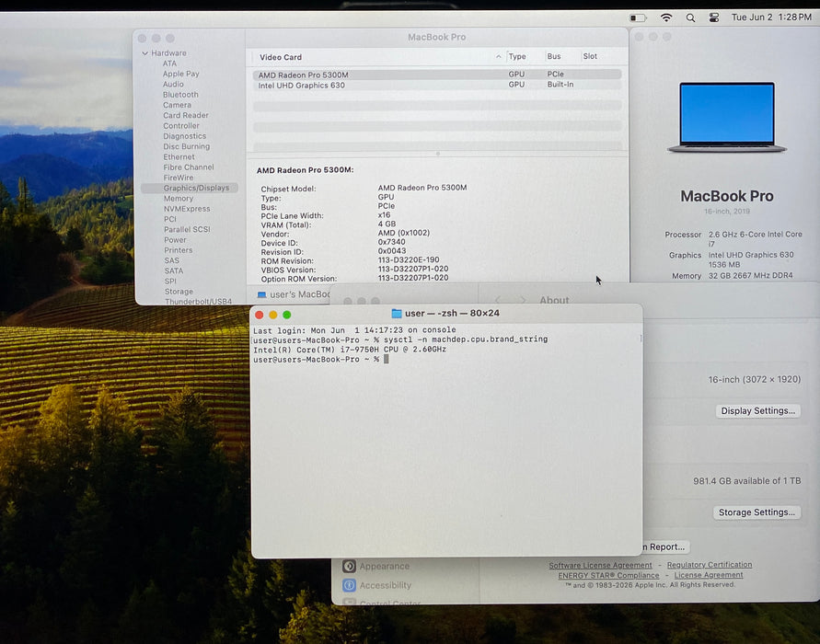
Task: Select Printers in the Hardware sidebar
Action: pyautogui.click(x=179, y=250)
